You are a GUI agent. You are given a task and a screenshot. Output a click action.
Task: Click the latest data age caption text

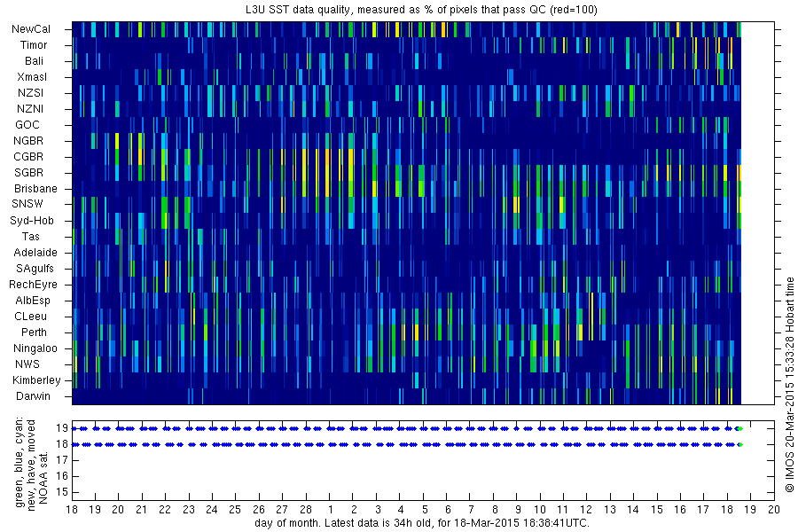[x=422, y=523]
